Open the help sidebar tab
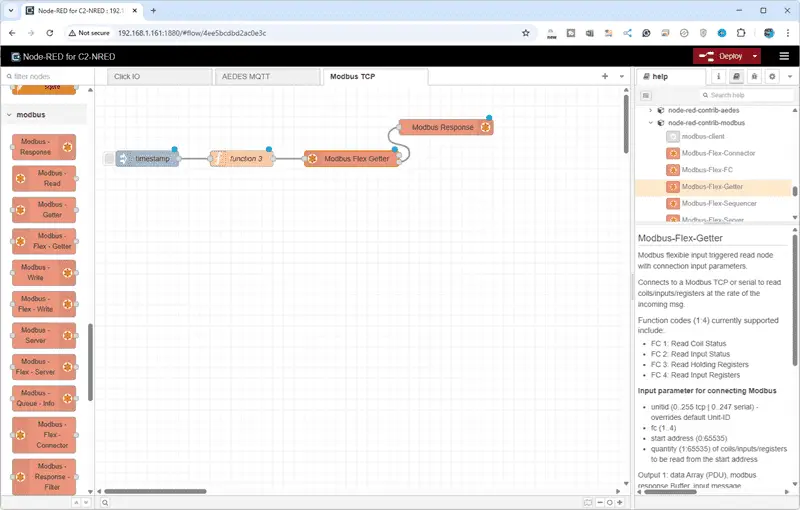Image resolution: width=800 pixels, height=510 pixels. click(x=671, y=76)
